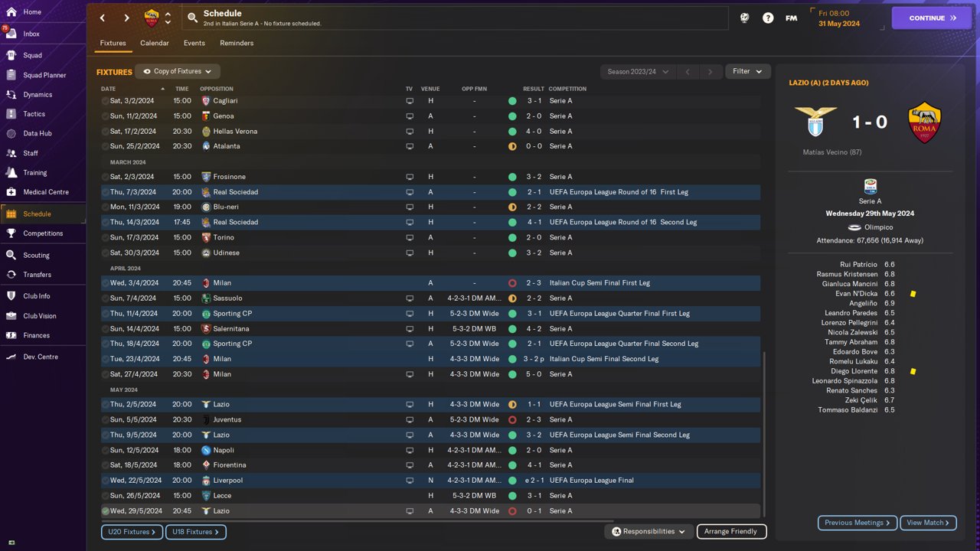Click the View Match button
Screen dimensions: 980x551
pyautogui.click(x=929, y=523)
